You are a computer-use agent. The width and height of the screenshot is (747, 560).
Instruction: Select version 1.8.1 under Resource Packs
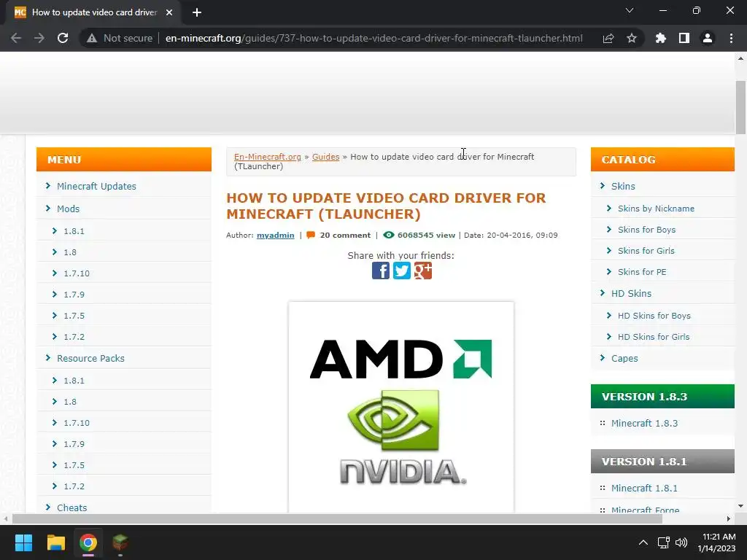[x=74, y=381]
